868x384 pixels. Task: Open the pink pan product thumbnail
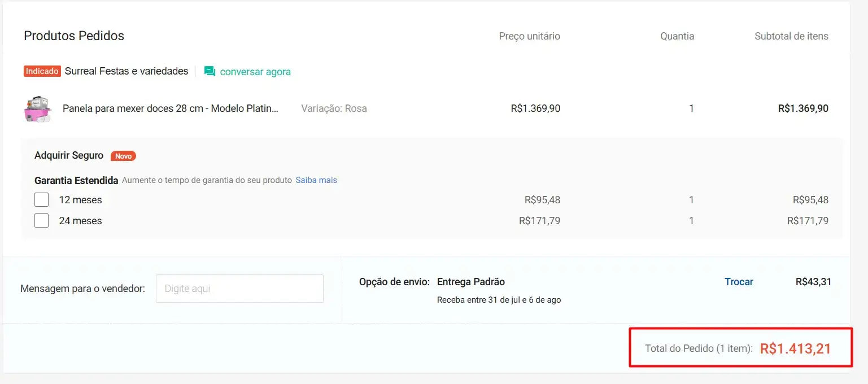tap(37, 108)
